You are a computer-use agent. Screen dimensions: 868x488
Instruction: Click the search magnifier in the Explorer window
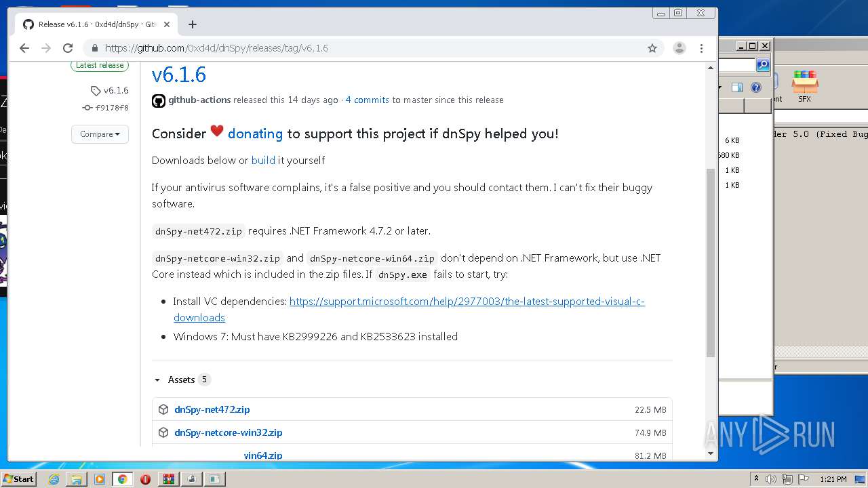(763, 65)
